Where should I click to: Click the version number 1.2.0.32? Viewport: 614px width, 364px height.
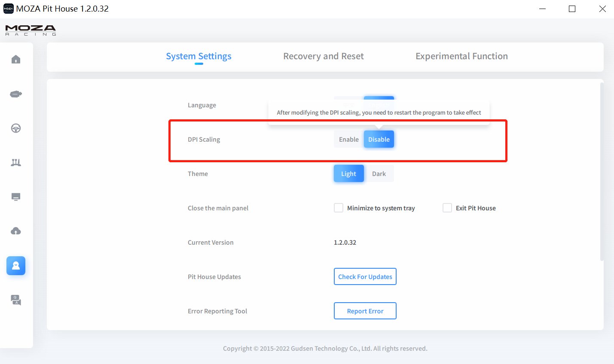tap(345, 242)
